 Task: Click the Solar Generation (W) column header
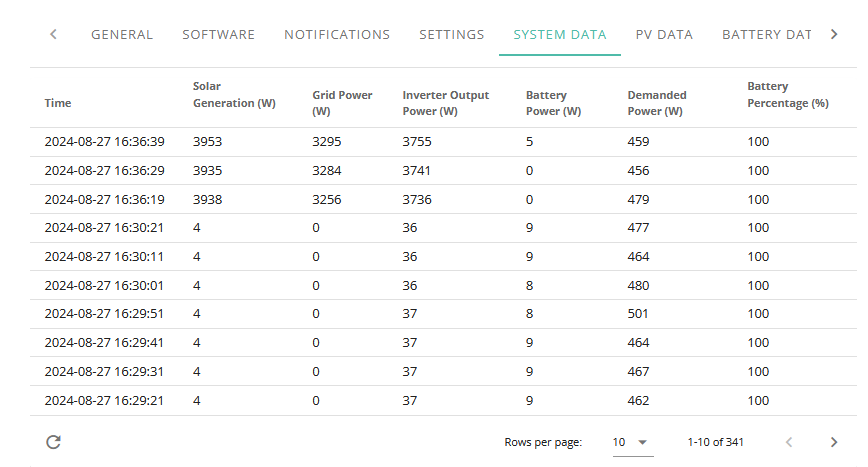(x=234, y=95)
